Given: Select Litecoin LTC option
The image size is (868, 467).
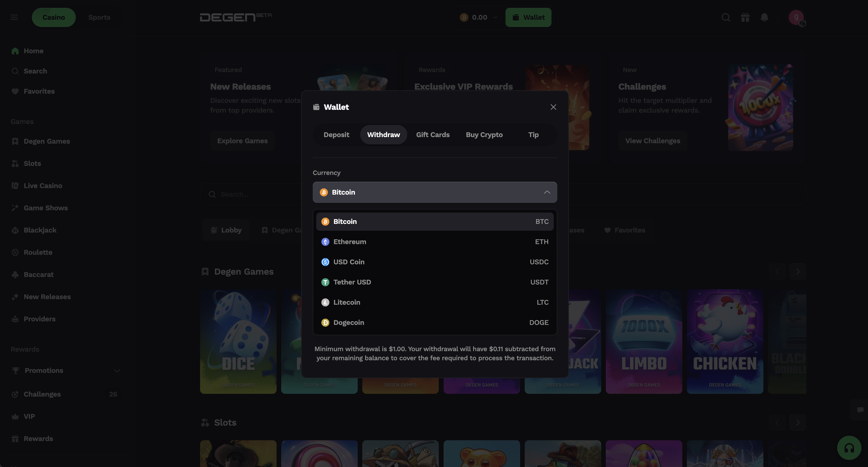Looking at the screenshot, I should pyautogui.click(x=435, y=302).
